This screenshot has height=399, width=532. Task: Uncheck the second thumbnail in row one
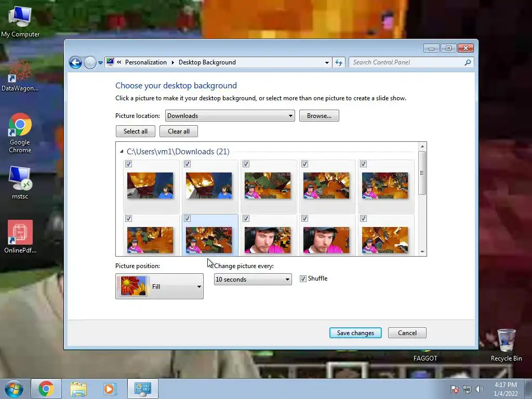[x=187, y=164]
